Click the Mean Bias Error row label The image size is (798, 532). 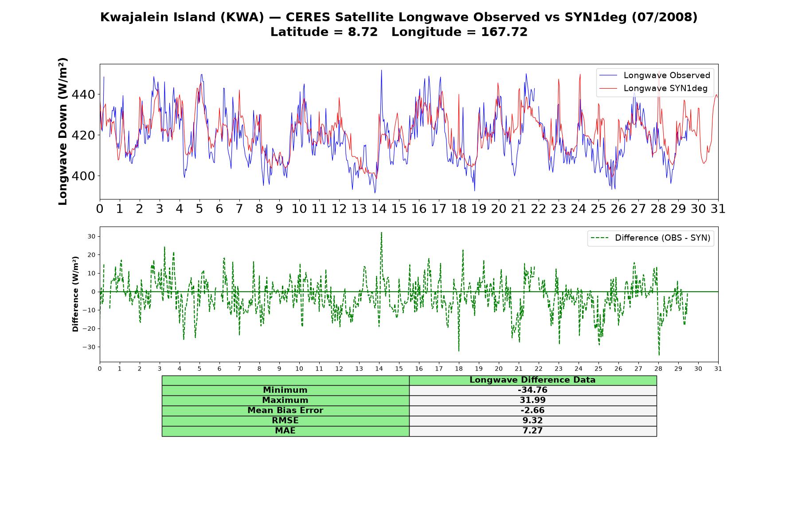286,411
